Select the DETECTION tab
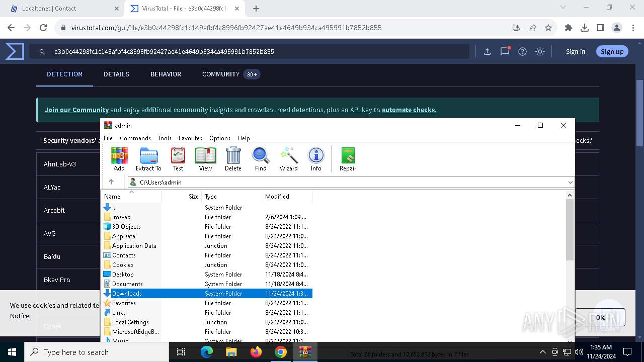 pos(64,74)
